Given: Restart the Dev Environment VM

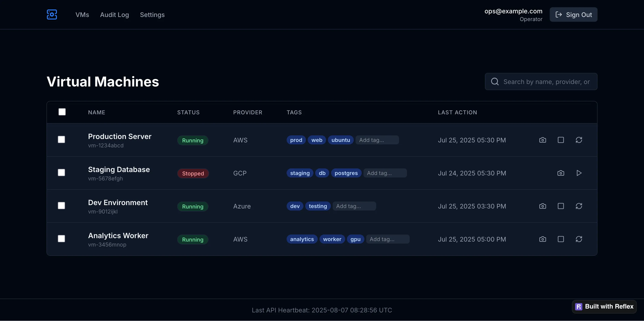Looking at the screenshot, I should pyautogui.click(x=579, y=206).
